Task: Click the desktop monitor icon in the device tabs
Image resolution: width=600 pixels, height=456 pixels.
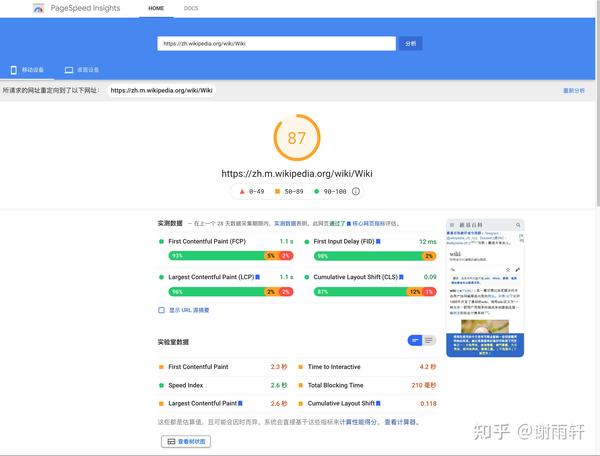Action: point(69,70)
